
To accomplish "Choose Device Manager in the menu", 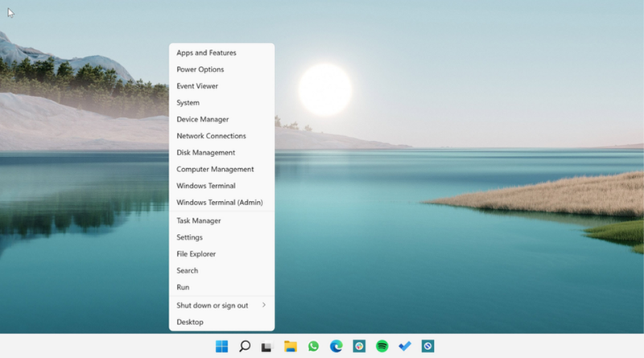I will tap(202, 120).
